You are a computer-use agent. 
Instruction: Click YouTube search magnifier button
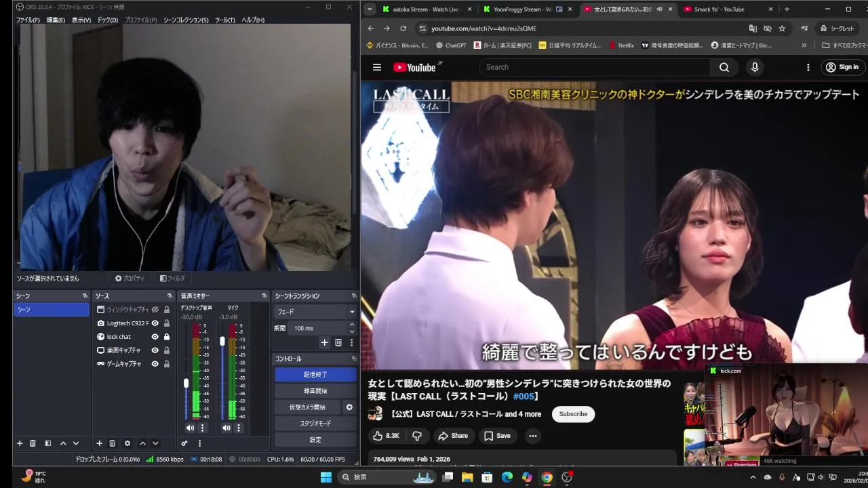(x=724, y=67)
